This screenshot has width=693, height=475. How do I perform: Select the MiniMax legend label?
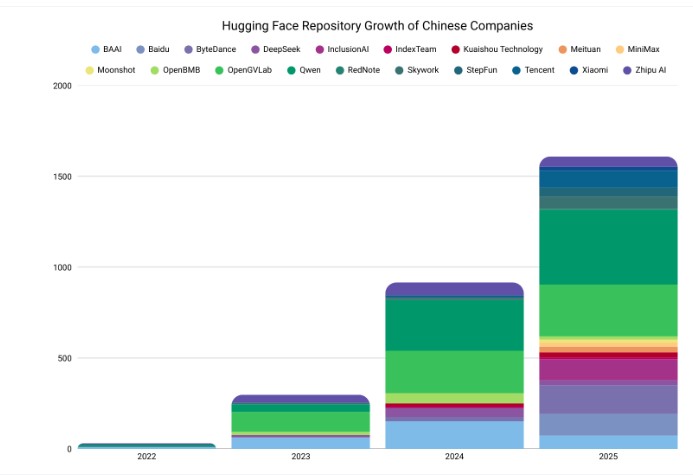(x=644, y=49)
